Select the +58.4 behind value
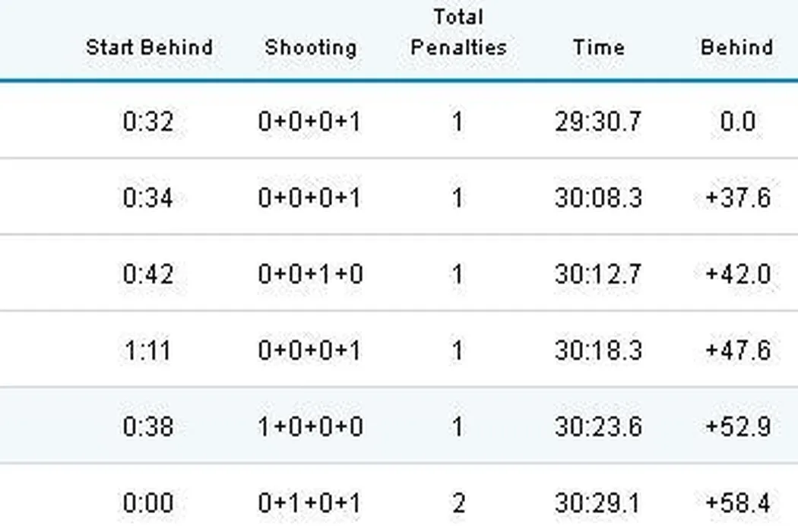 tap(737, 502)
